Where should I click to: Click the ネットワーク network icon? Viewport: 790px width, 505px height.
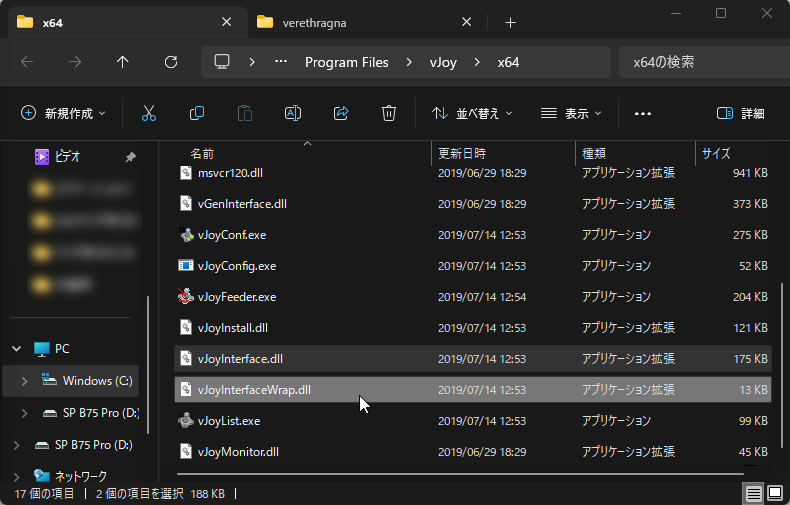point(42,475)
